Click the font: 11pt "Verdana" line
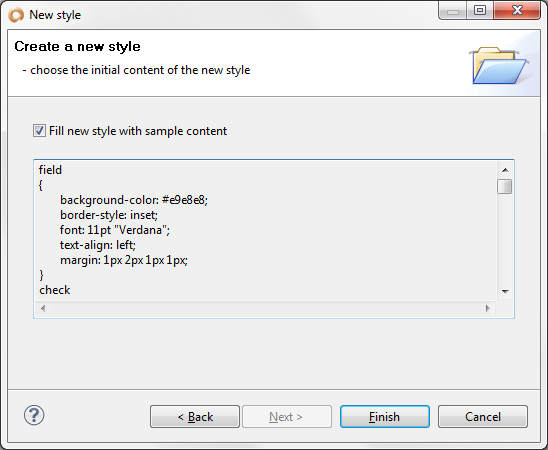Image resolution: width=548 pixels, height=450 pixels. (x=115, y=230)
